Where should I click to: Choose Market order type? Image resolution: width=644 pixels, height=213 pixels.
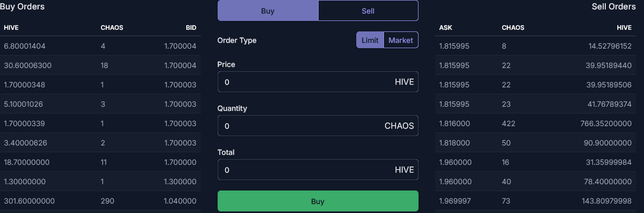(x=401, y=40)
